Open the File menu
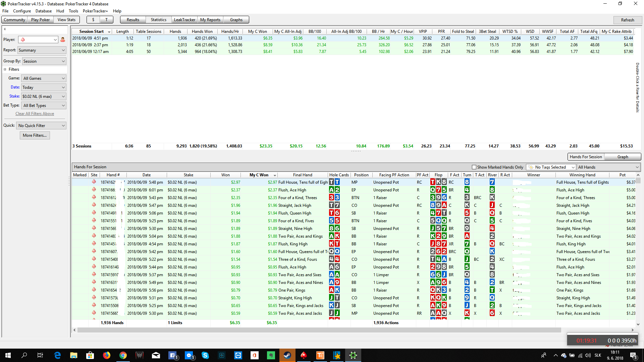This screenshot has height=362, width=644. [5, 11]
